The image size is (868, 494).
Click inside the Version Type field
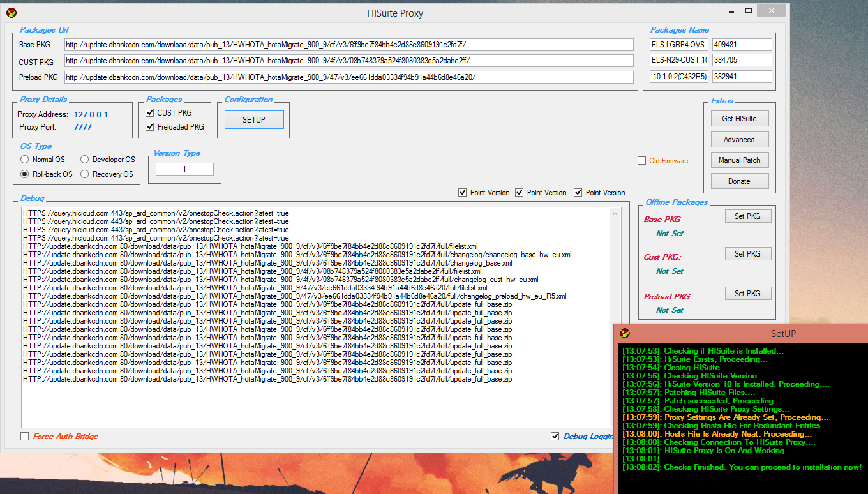point(185,168)
